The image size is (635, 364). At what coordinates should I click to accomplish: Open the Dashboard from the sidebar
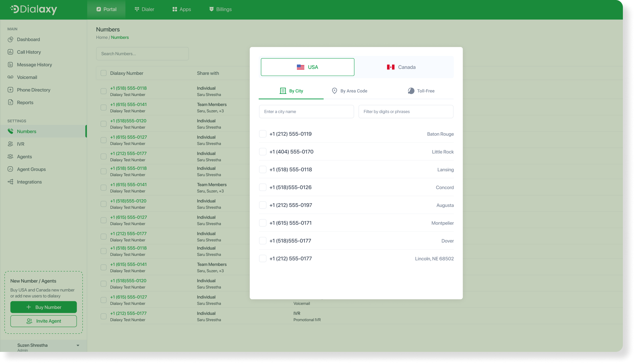(28, 39)
